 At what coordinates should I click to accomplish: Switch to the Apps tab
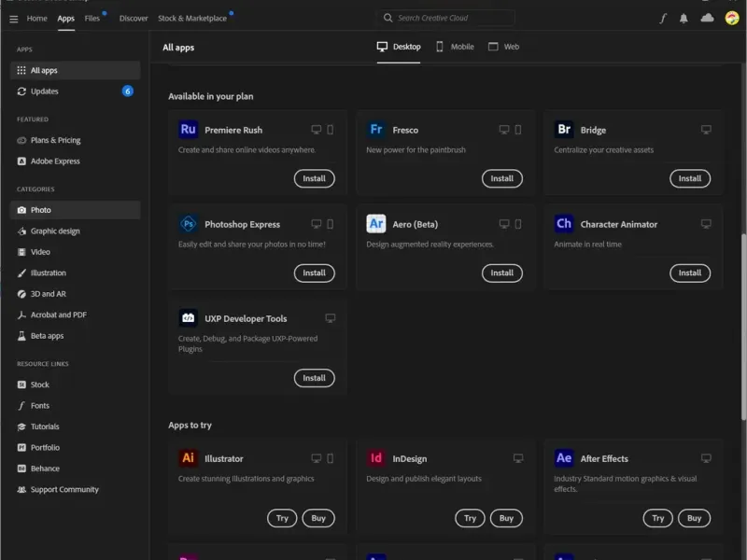(65, 19)
